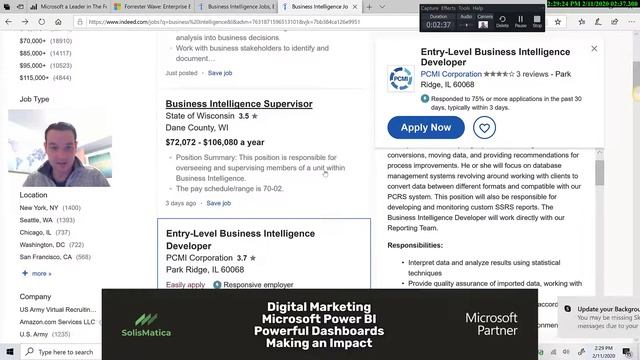640x360 pixels.
Task: Open the recorder Capture menu
Action: click(x=429, y=8)
